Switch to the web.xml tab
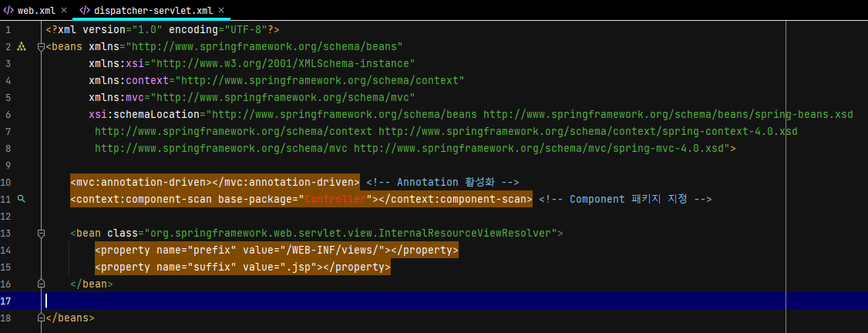 pyautogui.click(x=35, y=10)
